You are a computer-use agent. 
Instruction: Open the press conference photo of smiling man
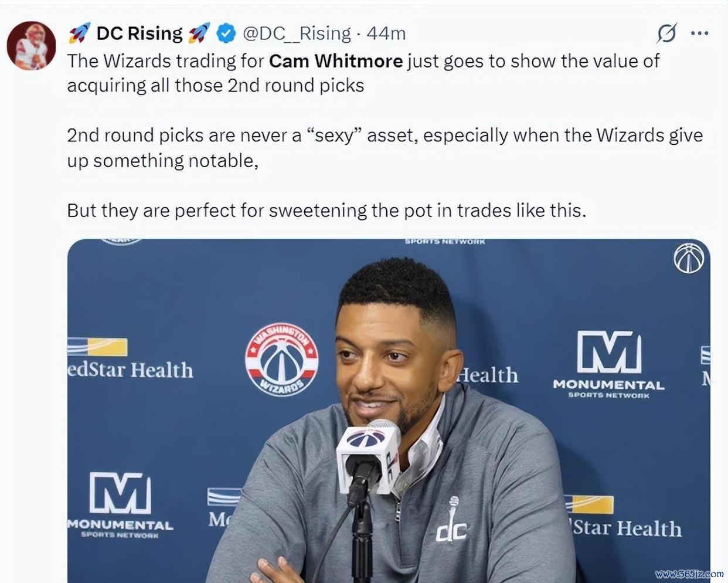(389, 411)
